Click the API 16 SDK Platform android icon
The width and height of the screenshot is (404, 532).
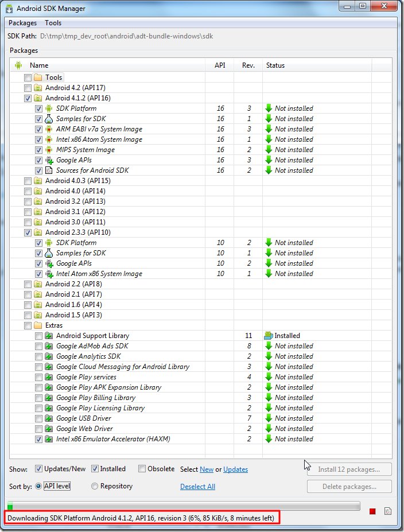[49, 108]
